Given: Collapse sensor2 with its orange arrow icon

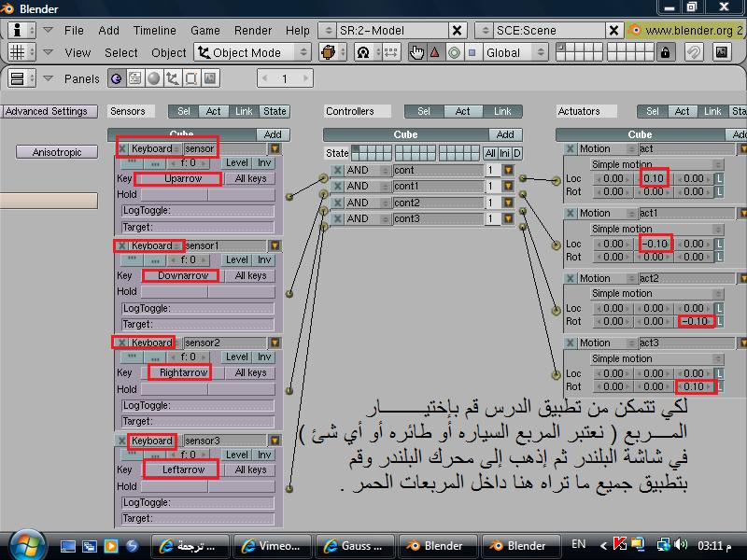Looking at the screenshot, I should click(x=275, y=343).
